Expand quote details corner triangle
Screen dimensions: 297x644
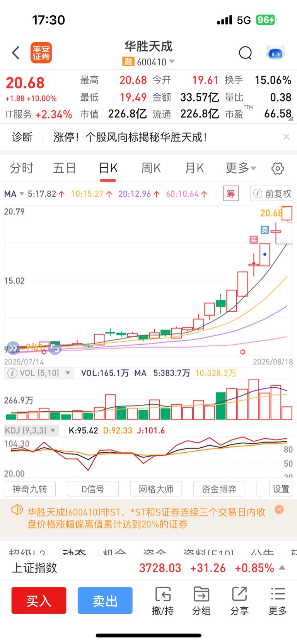[x=291, y=118]
